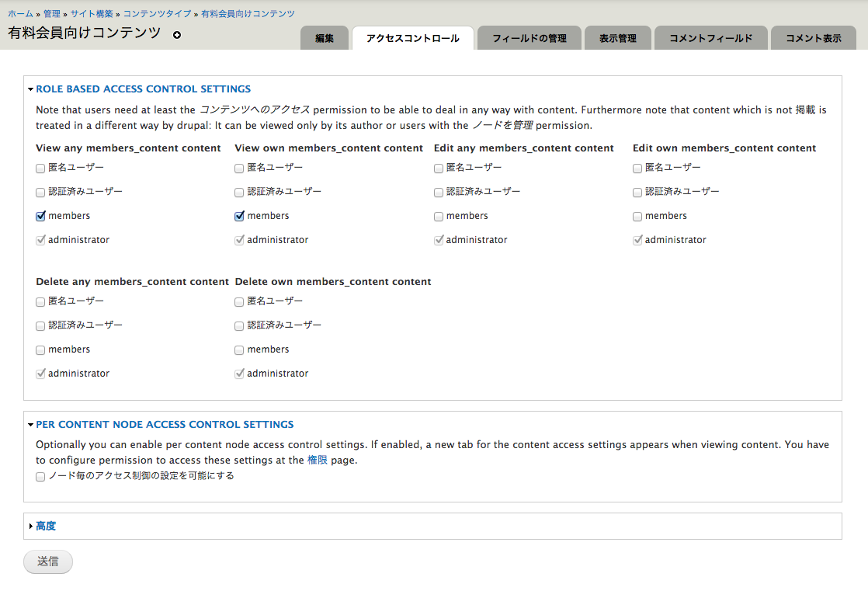Expand the 高度 section
The image size is (868, 598).
point(44,526)
